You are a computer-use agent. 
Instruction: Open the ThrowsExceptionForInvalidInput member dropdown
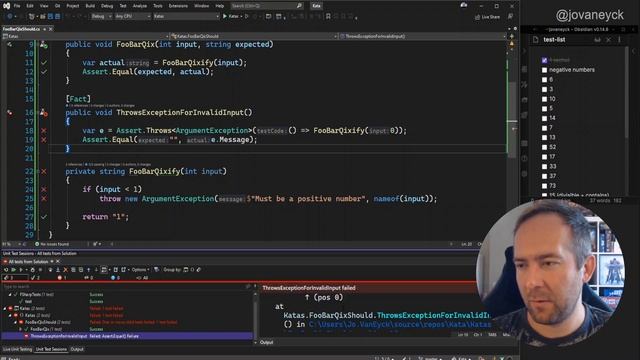[x=422, y=36]
